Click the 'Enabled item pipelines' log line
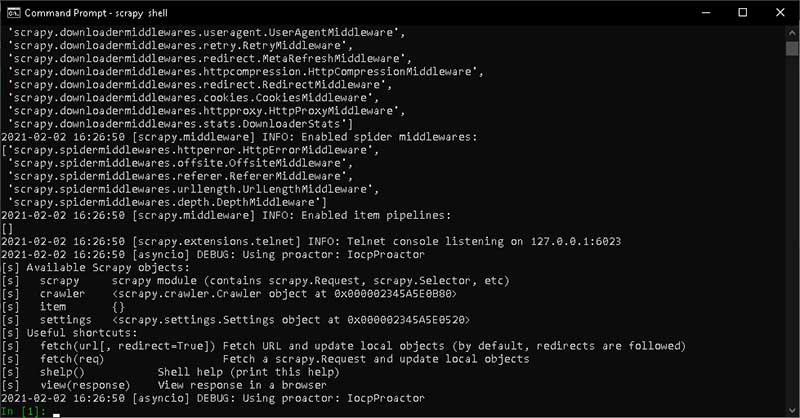Viewport: 800px width, 418px height. click(x=226, y=215)
